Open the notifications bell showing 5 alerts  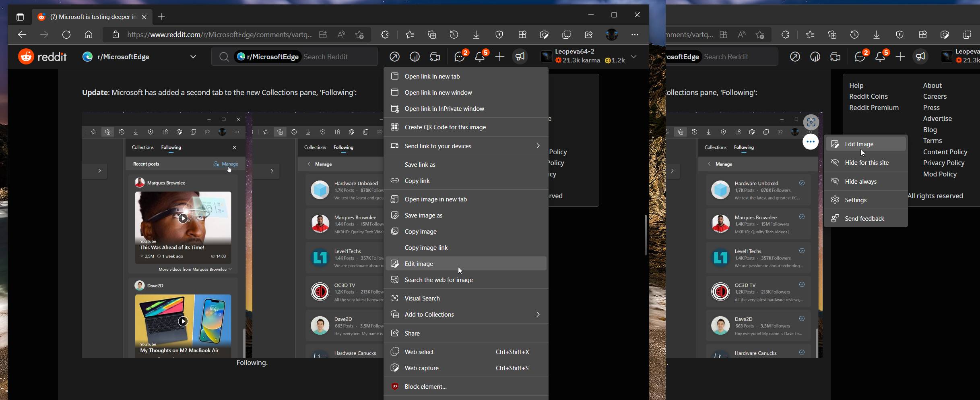click(x=480, y=57)
